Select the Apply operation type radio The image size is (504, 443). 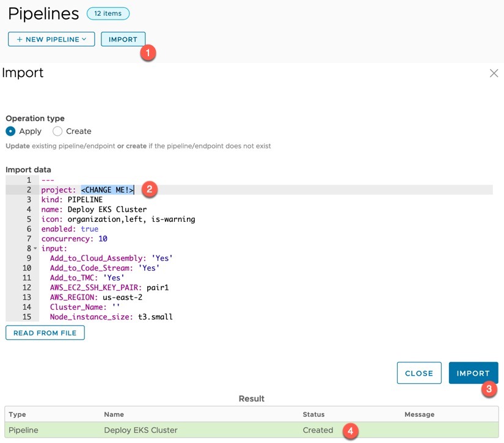10,131
